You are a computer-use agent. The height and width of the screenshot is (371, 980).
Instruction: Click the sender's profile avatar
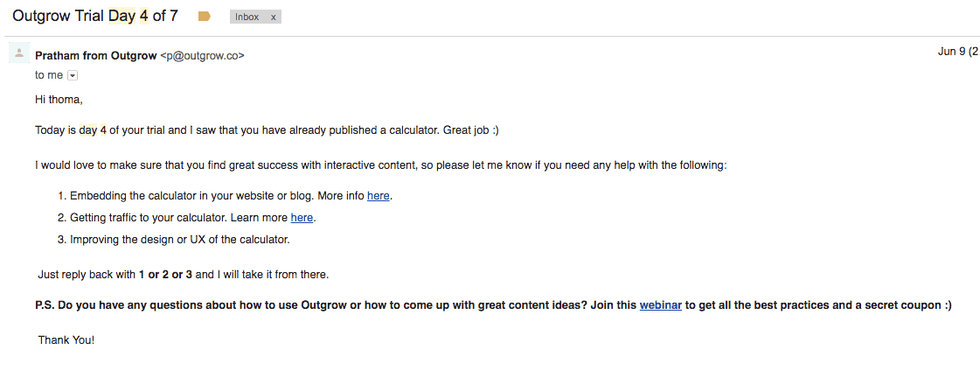pos(19,54)
